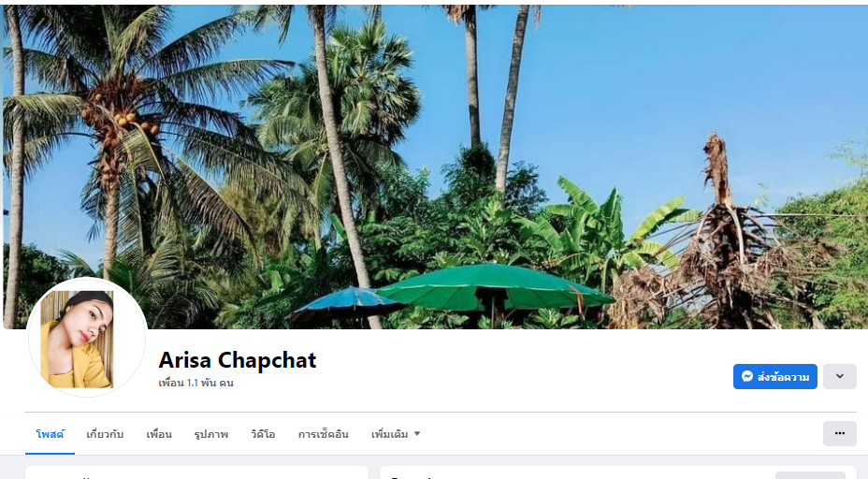Click the ส่งข้อความ button text
868x479 pixels.
click(x=783, y=377)
